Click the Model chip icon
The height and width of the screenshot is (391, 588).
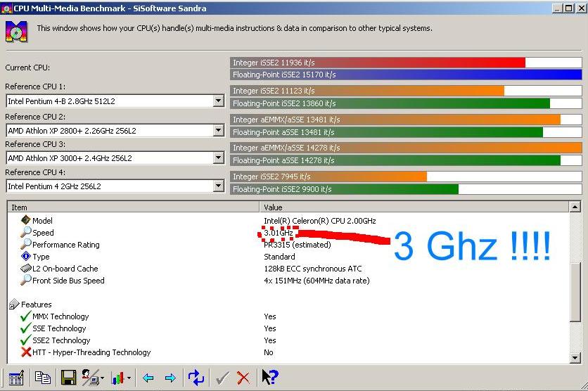tap(26, 219)
